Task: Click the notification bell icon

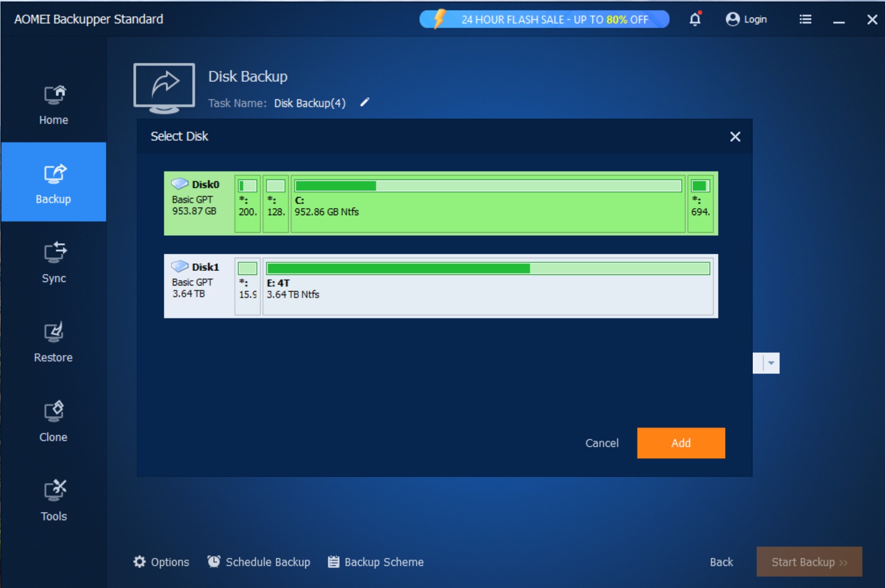Action: click(x=695, y=19)
